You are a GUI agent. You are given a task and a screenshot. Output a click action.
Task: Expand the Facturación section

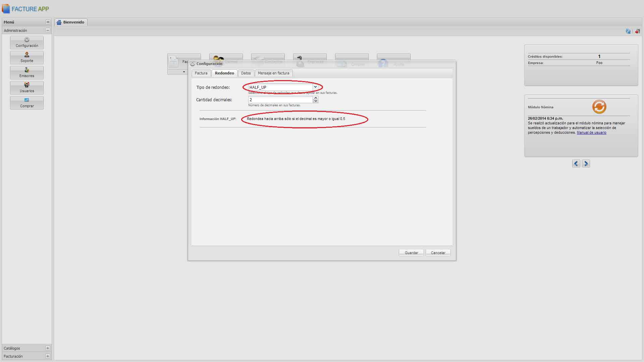pyautogui.click(x=48, y=356)
